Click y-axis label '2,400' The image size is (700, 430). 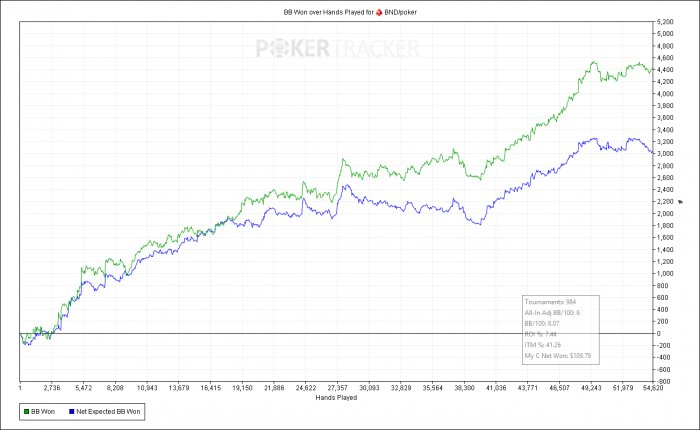coord(665,190)
